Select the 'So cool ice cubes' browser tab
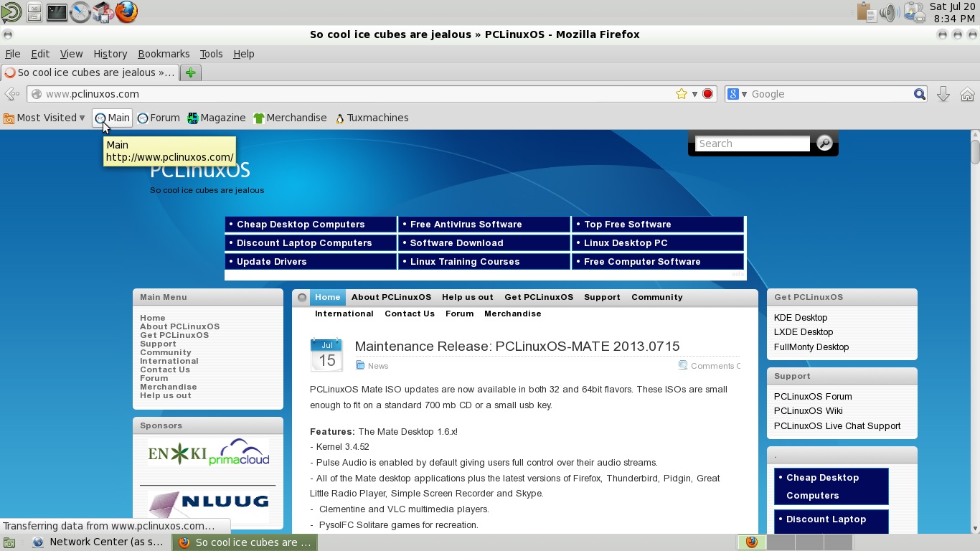Viewport: 980px width, 551px height. point(90,72)
